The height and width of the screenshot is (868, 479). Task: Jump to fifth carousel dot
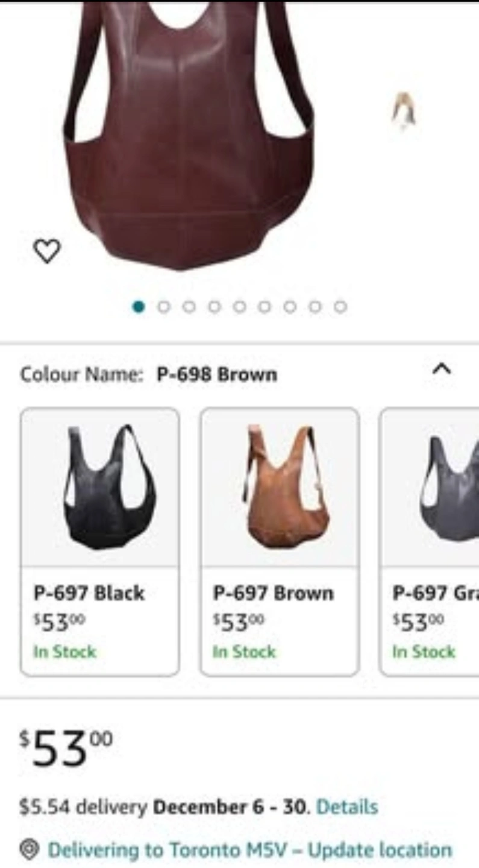[x=239, y=307]
